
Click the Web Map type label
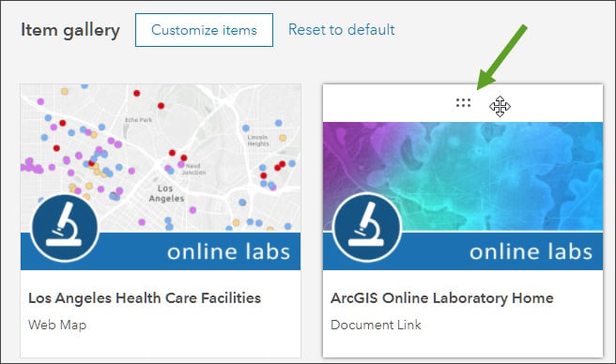57,325
